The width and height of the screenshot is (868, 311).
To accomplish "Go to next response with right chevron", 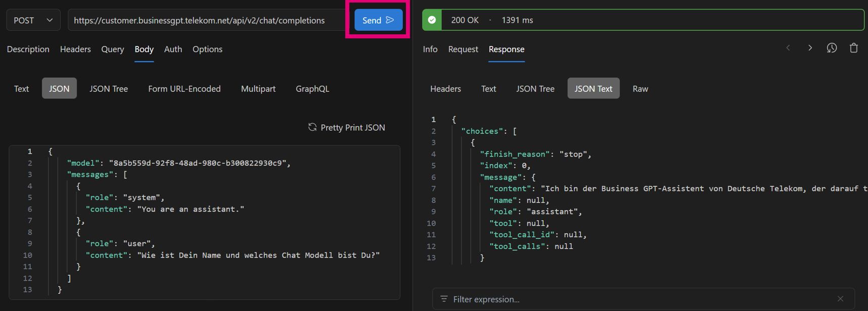I will [x=810, y=48].
